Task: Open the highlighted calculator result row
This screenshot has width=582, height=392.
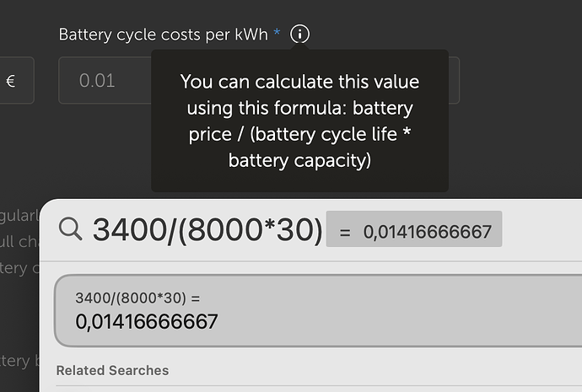Action: click(x=318, y=310)
